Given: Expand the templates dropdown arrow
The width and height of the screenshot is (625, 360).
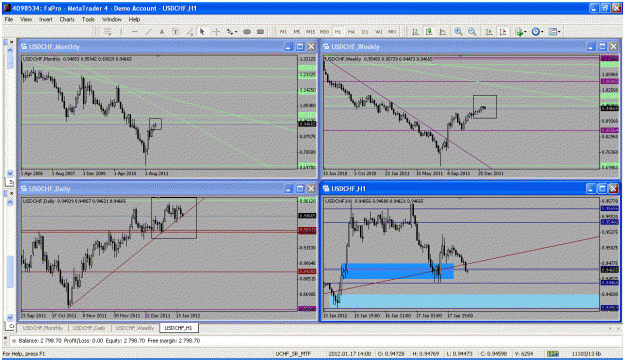Looking at the screenshot, I should [559, 32].
